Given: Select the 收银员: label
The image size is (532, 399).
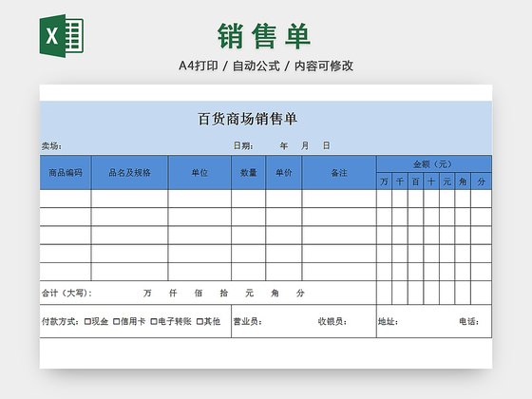Looking at the screenshot, I should coord(332,321).
